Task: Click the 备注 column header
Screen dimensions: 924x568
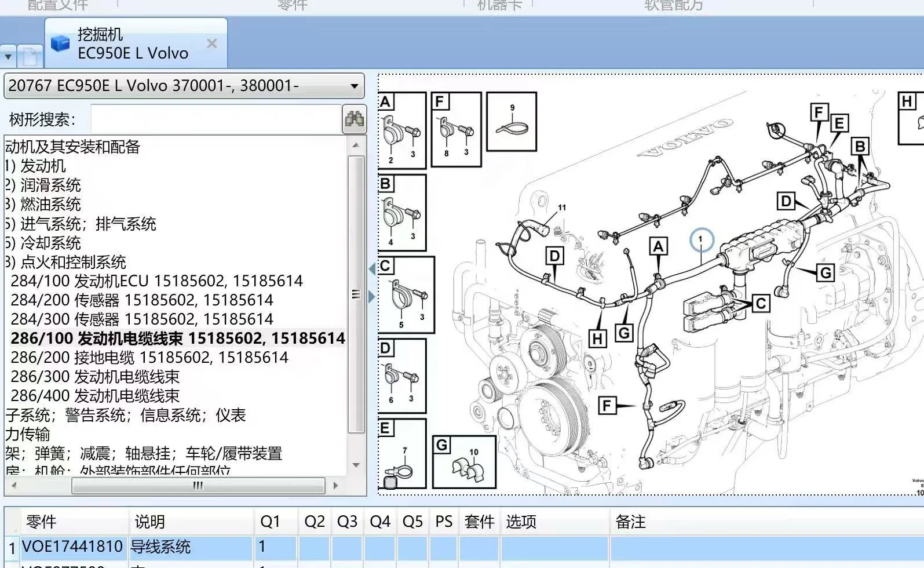Action: [767, 522]
